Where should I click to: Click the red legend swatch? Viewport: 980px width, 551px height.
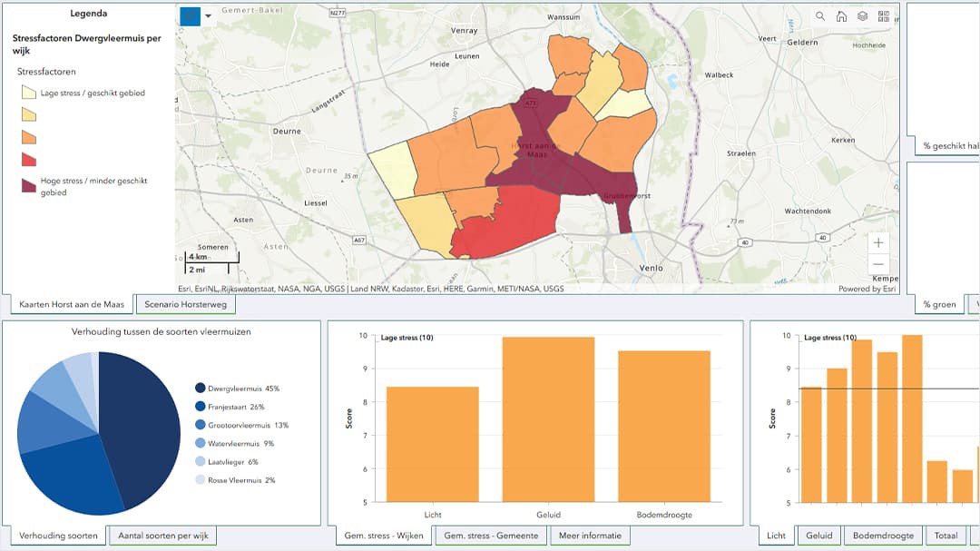[29, 160]
